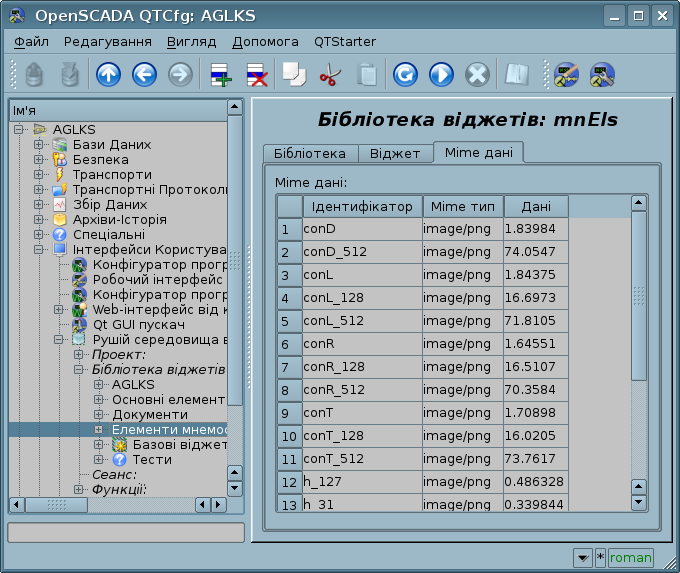Expand the Web-інтерфейс tree node
Image resolution: width=680 pixels, height=573 pixels.
pos(59,309)
